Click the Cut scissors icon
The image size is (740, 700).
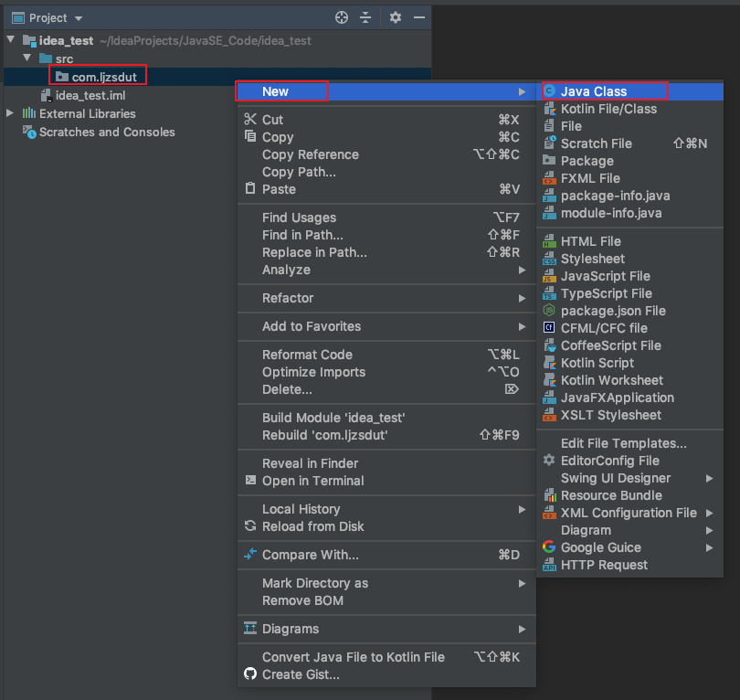pyautogui.click(x=250, y=120)
